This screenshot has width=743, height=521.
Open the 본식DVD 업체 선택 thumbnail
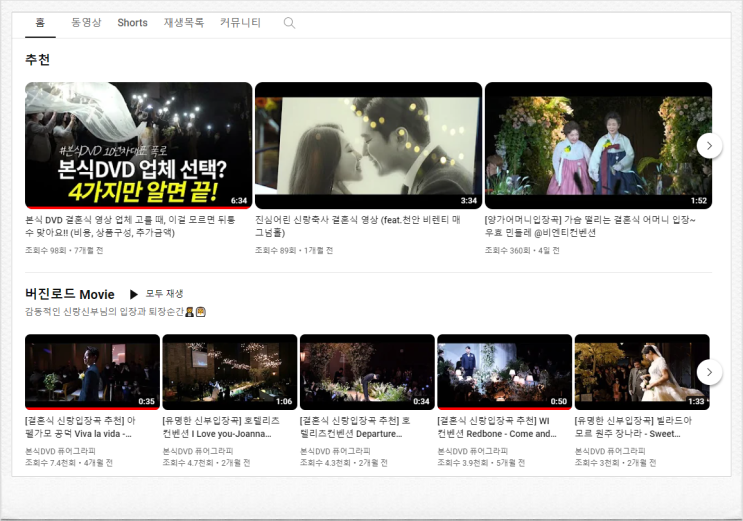pyautogui.click(x=138, y=146)
